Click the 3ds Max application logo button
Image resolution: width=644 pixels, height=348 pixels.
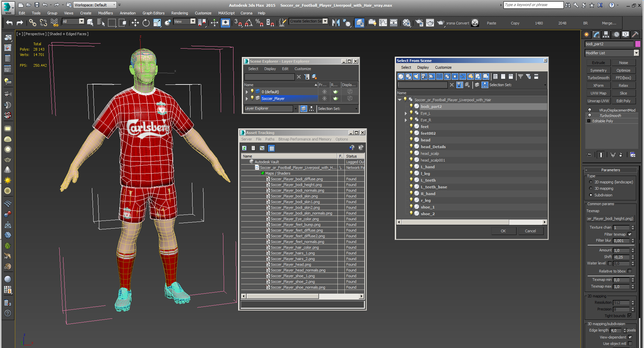[8, 7]
